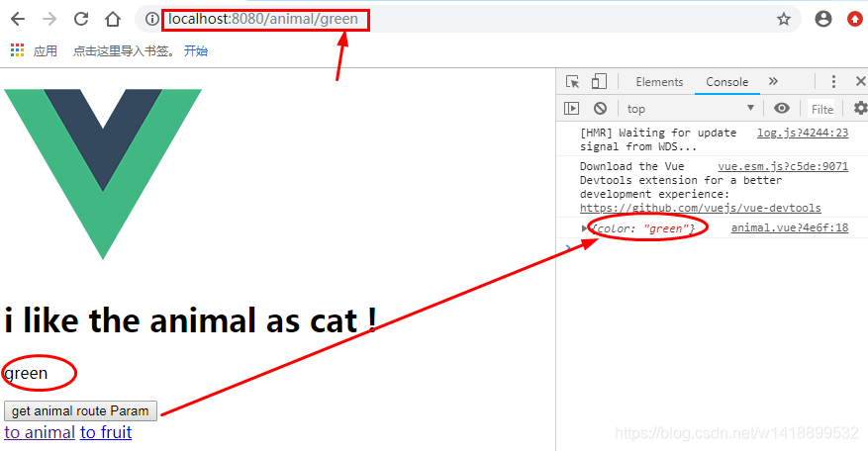Open the top JavaScript context dropdown
Image resolution: width=868 pixels, height=451 pixels.
coord(690,109)
